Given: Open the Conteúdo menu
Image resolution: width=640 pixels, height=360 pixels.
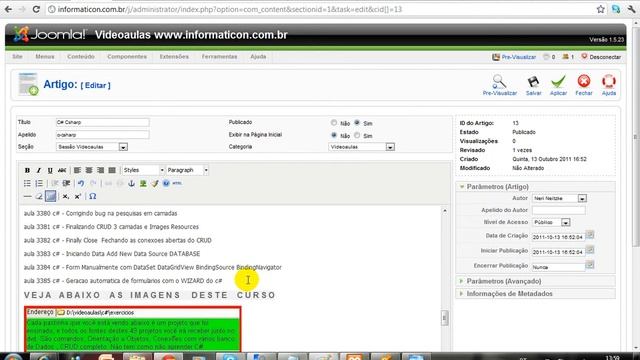Looking at the screenshot, I should point(81,57).
